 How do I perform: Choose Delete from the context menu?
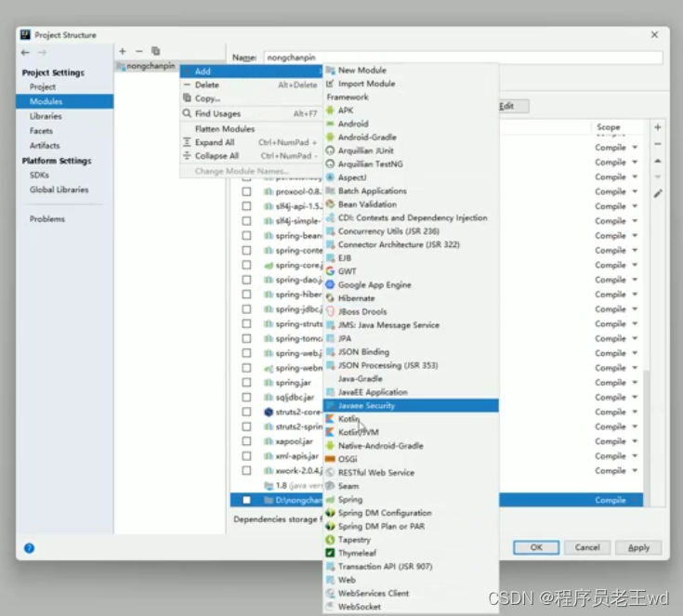[x=251, y=85]
